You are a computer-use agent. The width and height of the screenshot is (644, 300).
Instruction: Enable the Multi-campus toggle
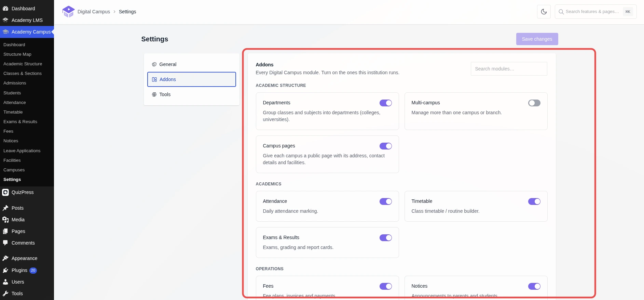[534, 103]
